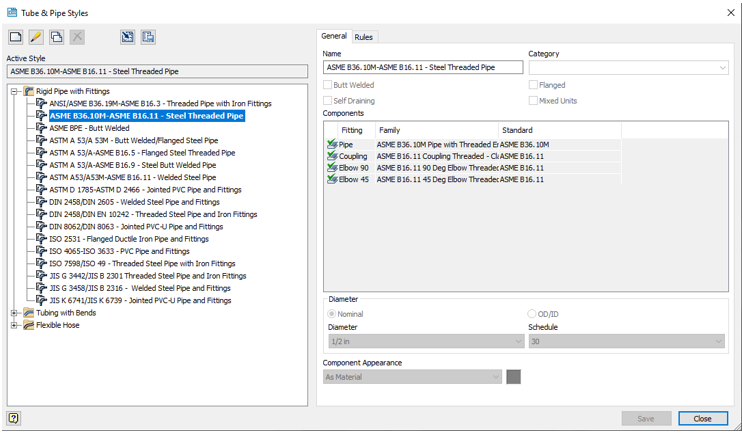Open the Component Appearance As Material dropdown
Viewport: 743px width, 433px height.
(x=412, y=377)
